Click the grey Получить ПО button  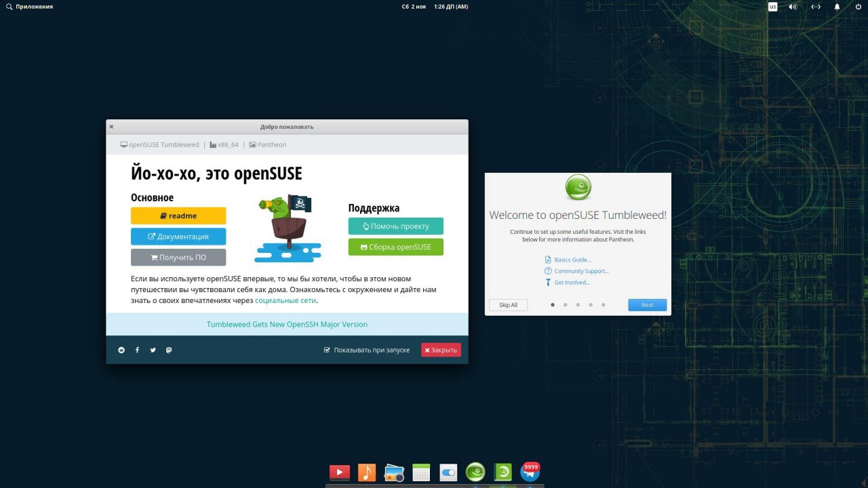(178, 258)
